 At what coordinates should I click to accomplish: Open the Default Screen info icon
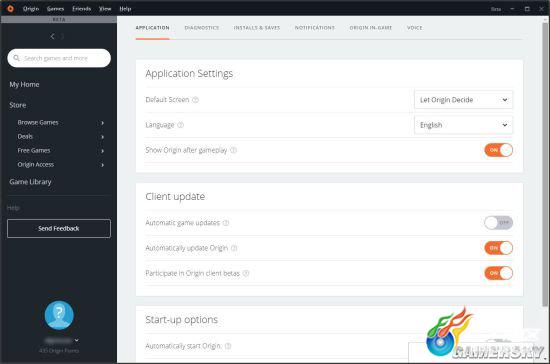point(196,100)
